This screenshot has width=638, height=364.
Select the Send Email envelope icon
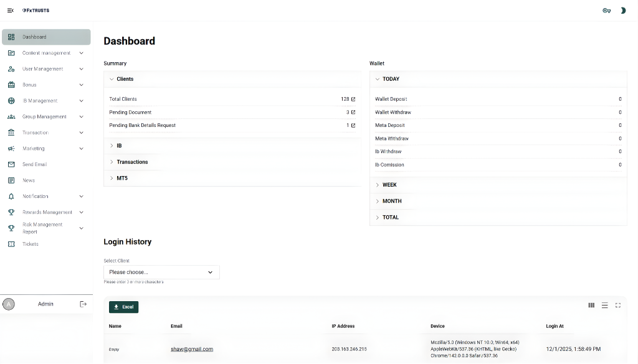(x=11, y=164)
